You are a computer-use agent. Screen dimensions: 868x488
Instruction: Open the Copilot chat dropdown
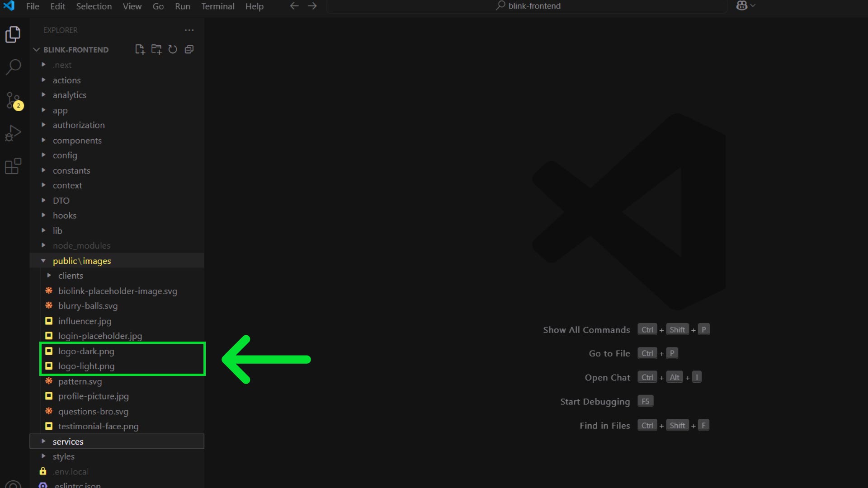[753, 6]
